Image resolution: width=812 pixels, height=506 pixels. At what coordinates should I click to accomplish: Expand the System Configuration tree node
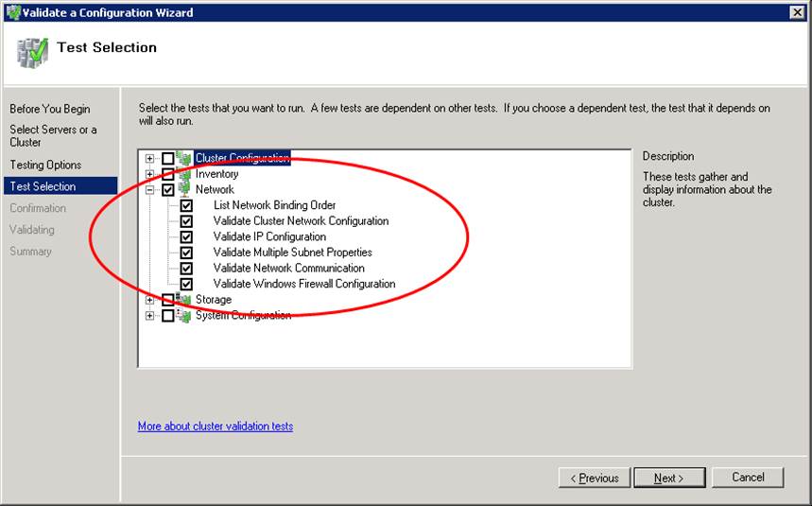pos(149,315)
